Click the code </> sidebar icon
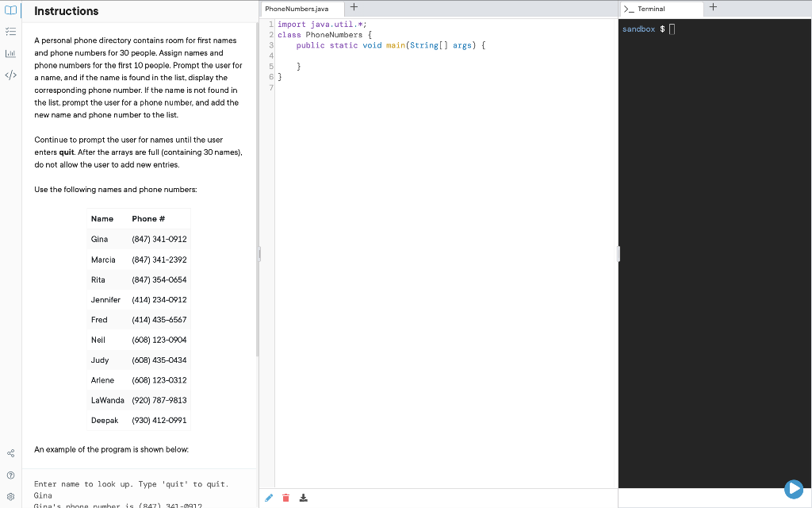The image size is (812, 508). [10, 75]
